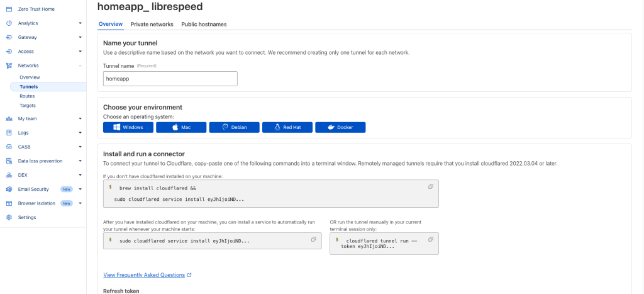Expand the Access menu arrow

pos(80,52)
